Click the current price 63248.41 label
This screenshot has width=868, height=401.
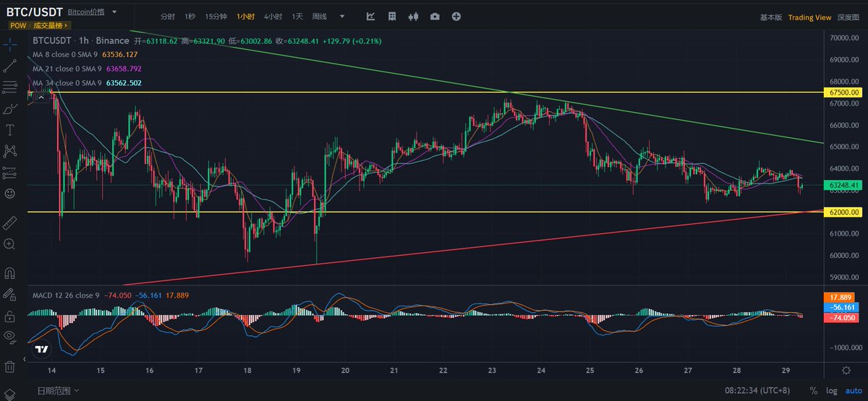pos(844,185)
